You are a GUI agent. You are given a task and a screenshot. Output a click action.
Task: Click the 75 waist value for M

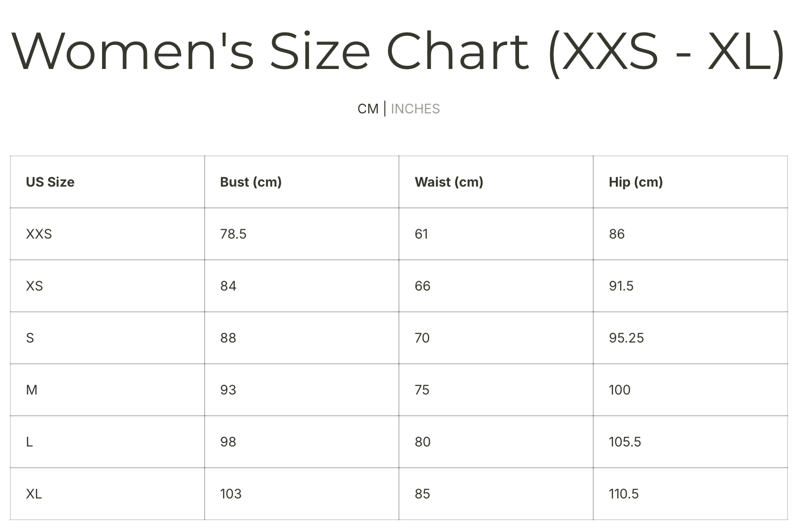point(422,390)
